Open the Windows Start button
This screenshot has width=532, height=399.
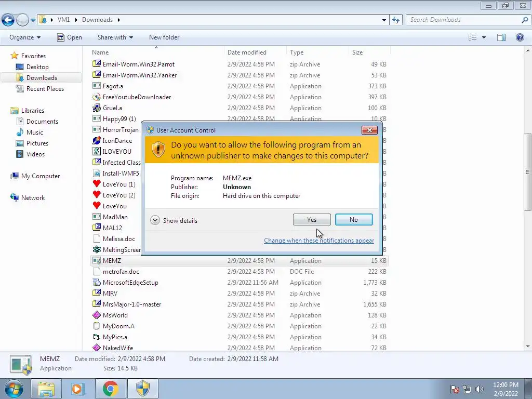pos(14,389)
